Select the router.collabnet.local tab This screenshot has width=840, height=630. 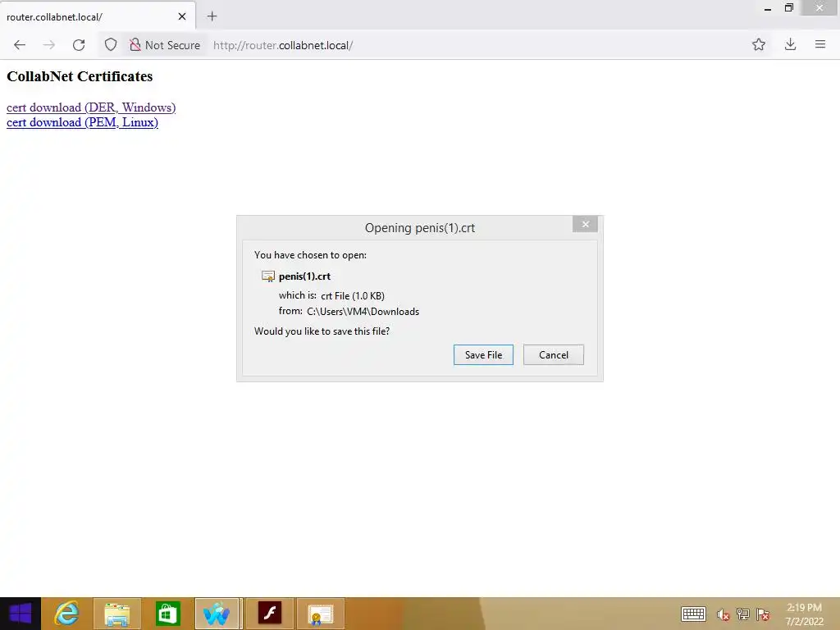coord(98,16)
